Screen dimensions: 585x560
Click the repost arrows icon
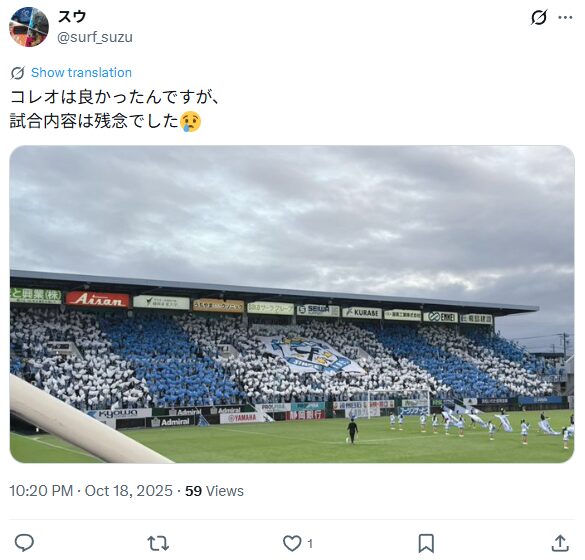point(158,543)
